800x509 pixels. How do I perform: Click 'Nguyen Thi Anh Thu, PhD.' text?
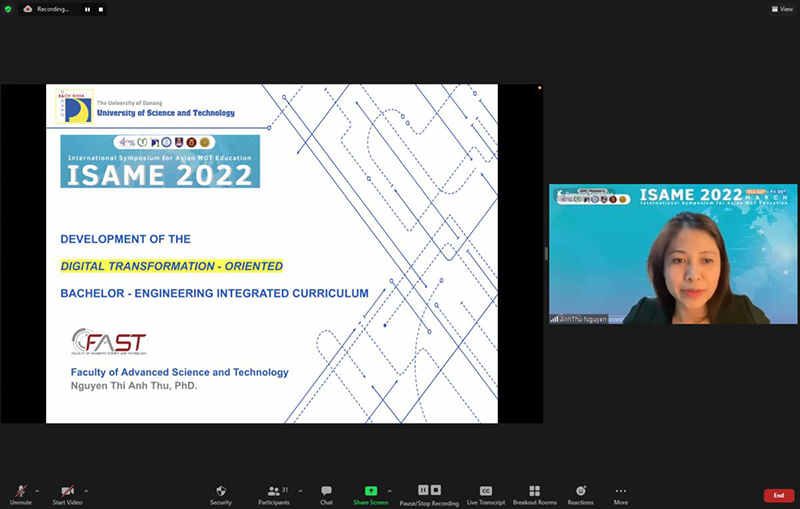tap(134, 386)
